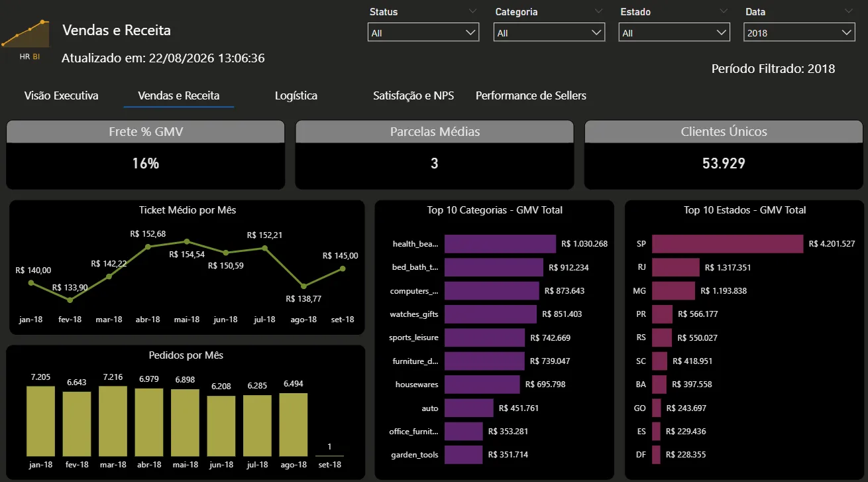Select the Vendas e Receita tab
Image resolution: width=868 pixels, height=482 pixels.
(x=179, y=95)
